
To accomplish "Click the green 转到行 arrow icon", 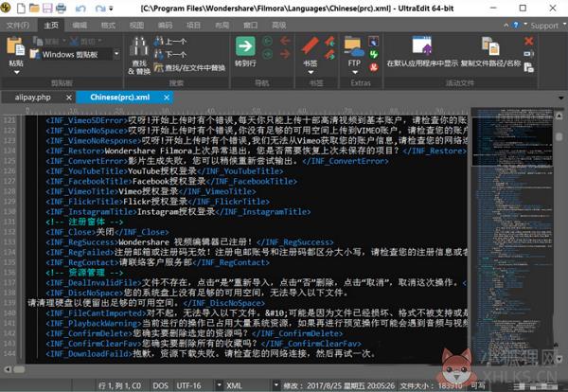I will [245, 46].
